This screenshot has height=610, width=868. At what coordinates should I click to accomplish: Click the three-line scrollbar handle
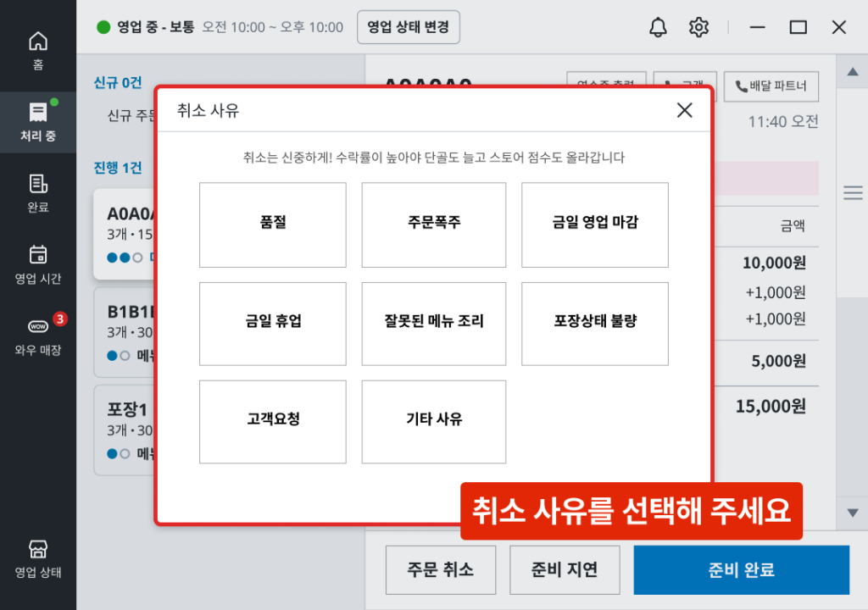pyautogui.click(x=853, y=192)
